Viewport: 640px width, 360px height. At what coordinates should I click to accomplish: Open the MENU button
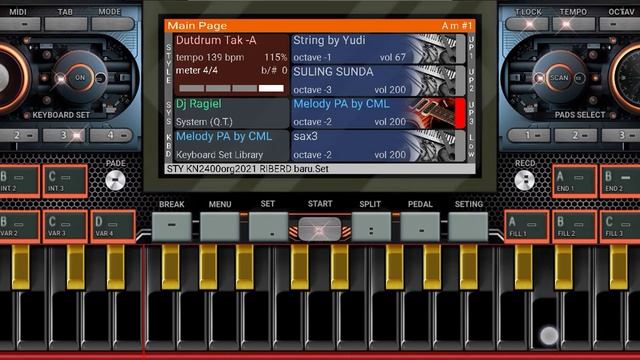(x=220, y=227)
